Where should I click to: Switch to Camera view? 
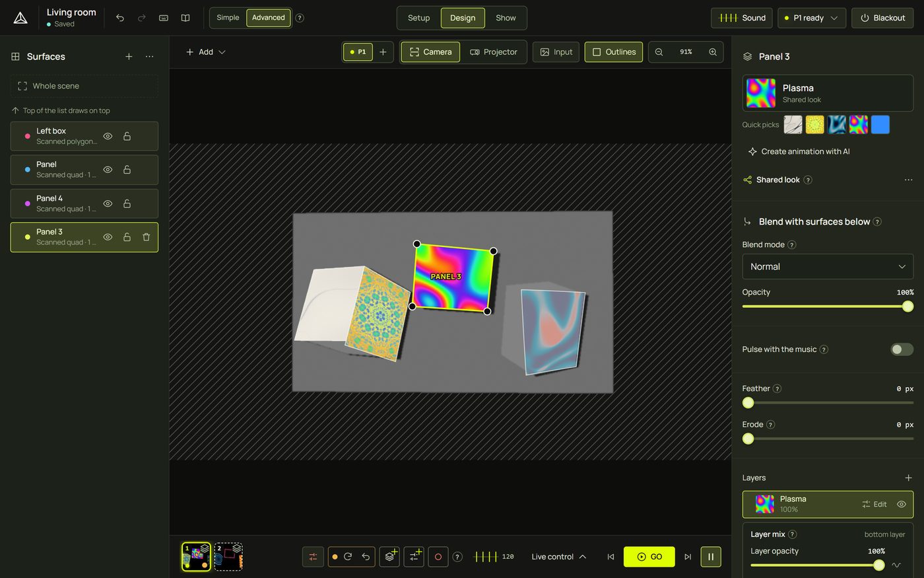click(x=430, y=52)
